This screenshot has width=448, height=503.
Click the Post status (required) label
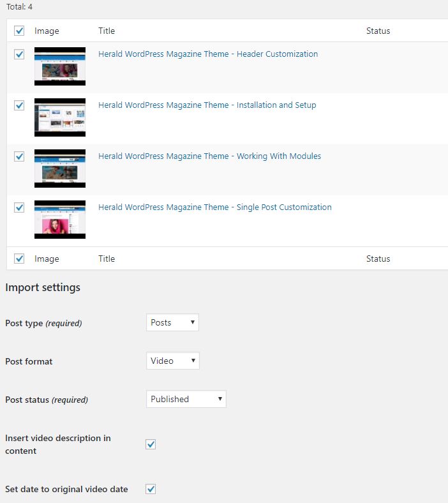click(x=47, y=400)
